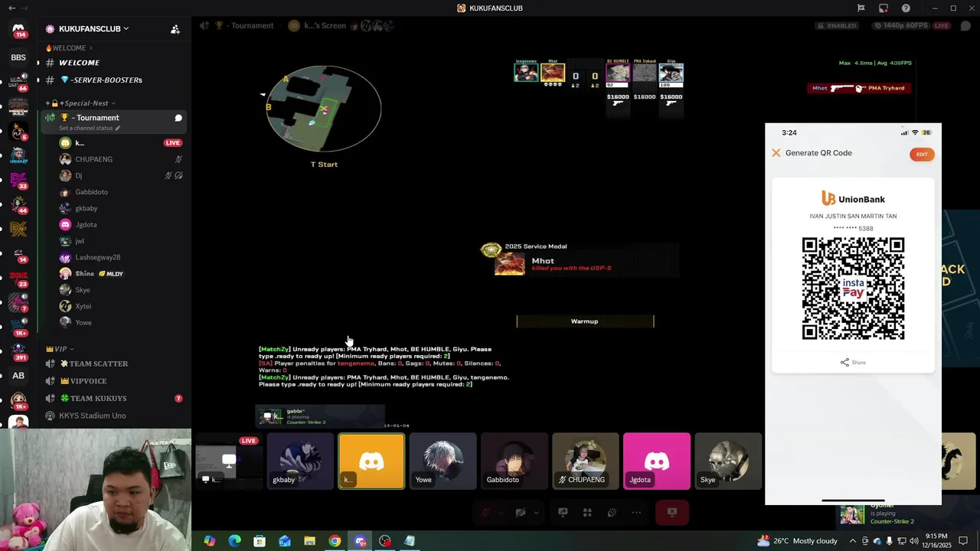Open the soundboard control

(x=612, y=513)
